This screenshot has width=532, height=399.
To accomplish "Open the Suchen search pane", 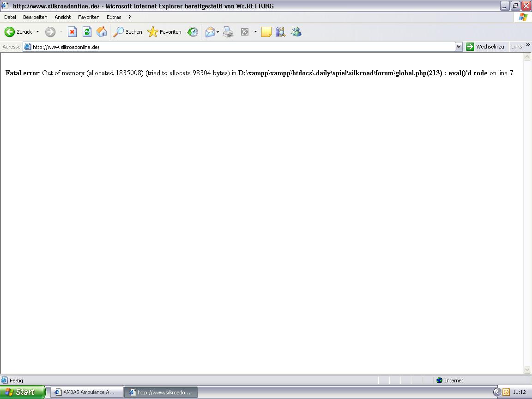I will click(x=128, y=32).
